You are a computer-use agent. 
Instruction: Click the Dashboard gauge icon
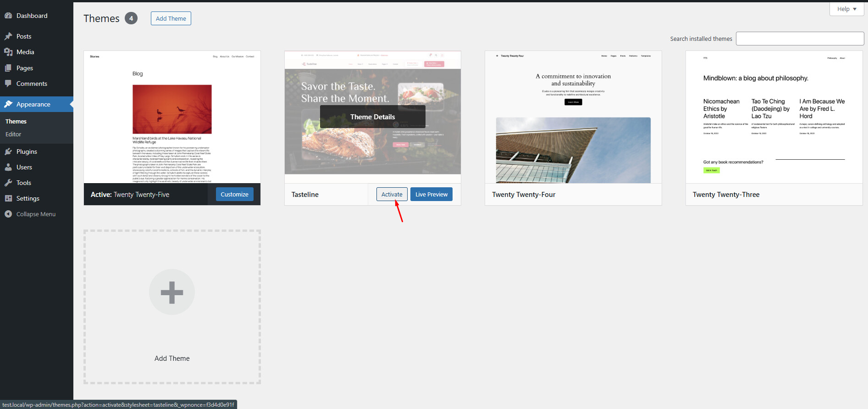(x=8, y=16)
